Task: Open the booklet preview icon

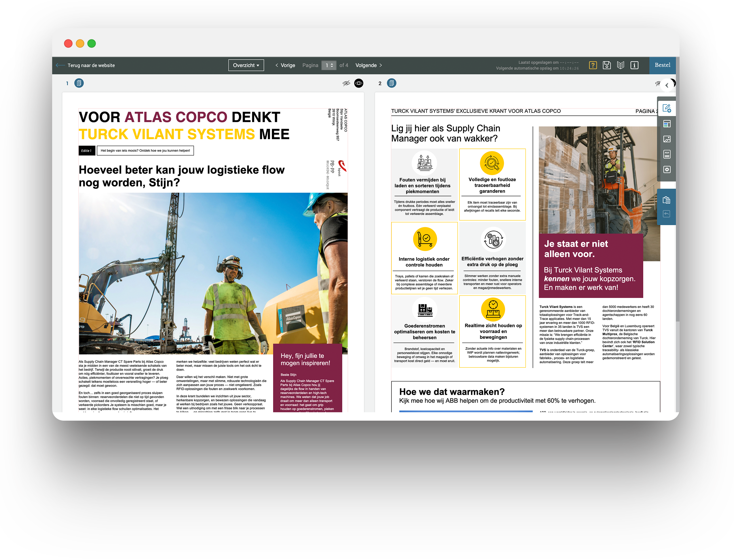Action: (620, 65)
